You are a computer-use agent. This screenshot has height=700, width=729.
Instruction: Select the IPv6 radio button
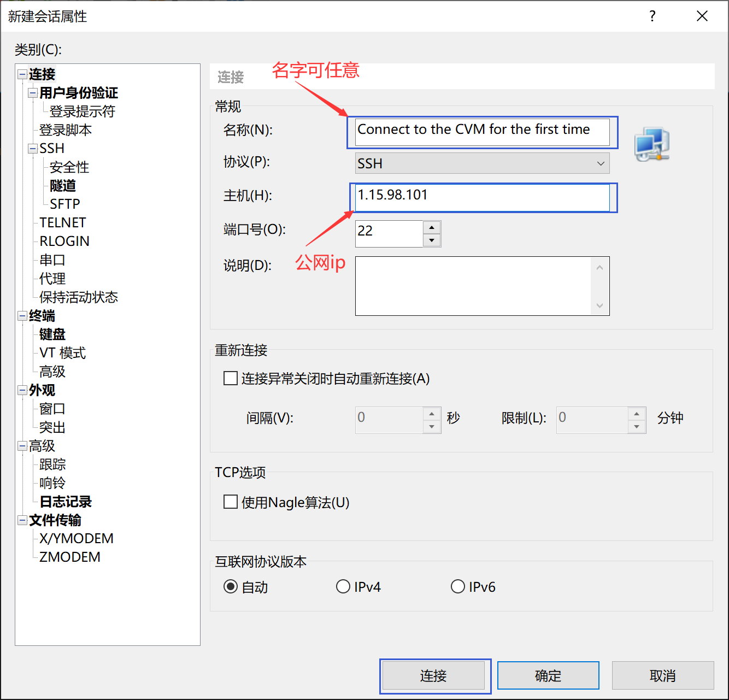pyautogui.click(x=458, y=587)
